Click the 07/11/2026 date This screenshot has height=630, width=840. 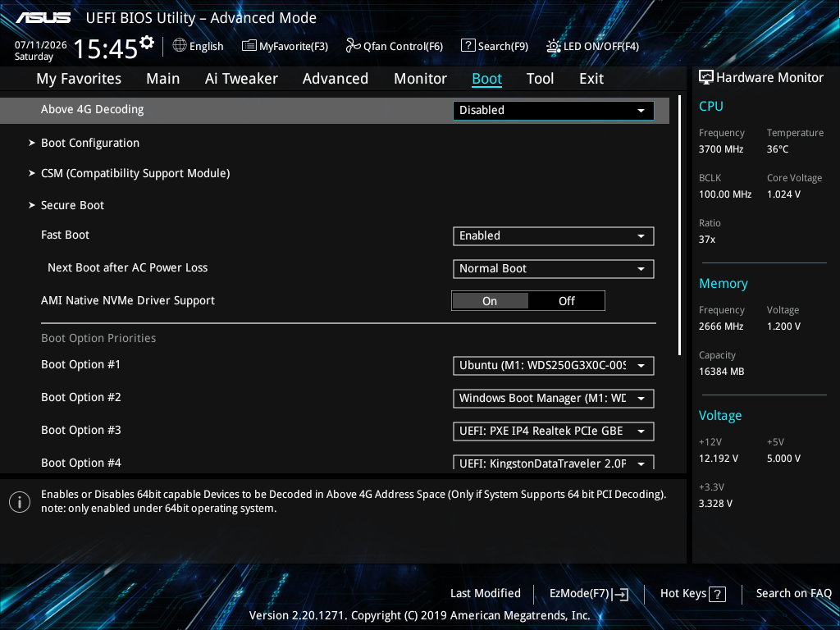(41, 45)
